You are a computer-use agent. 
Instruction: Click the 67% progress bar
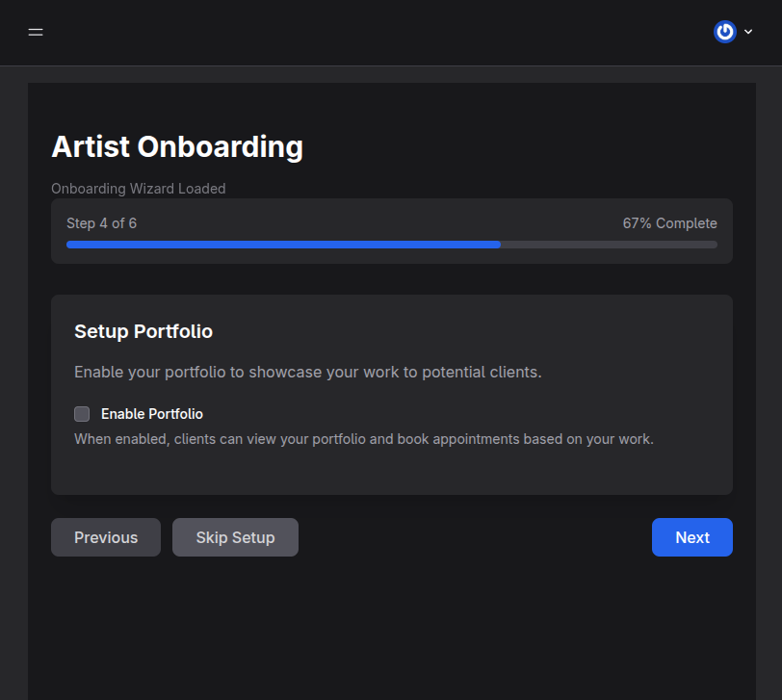coord(391,244)
